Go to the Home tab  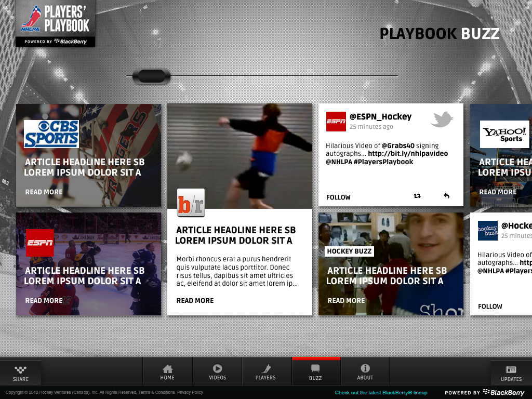click(x=167, y=372)
